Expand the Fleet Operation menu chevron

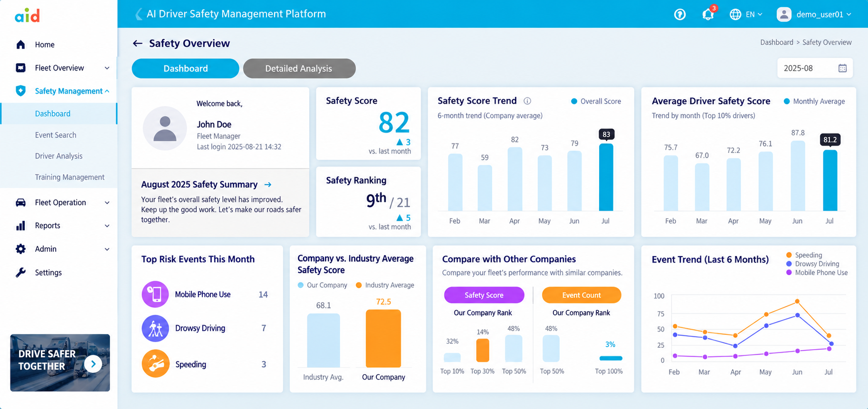click(x=107, y=203)
